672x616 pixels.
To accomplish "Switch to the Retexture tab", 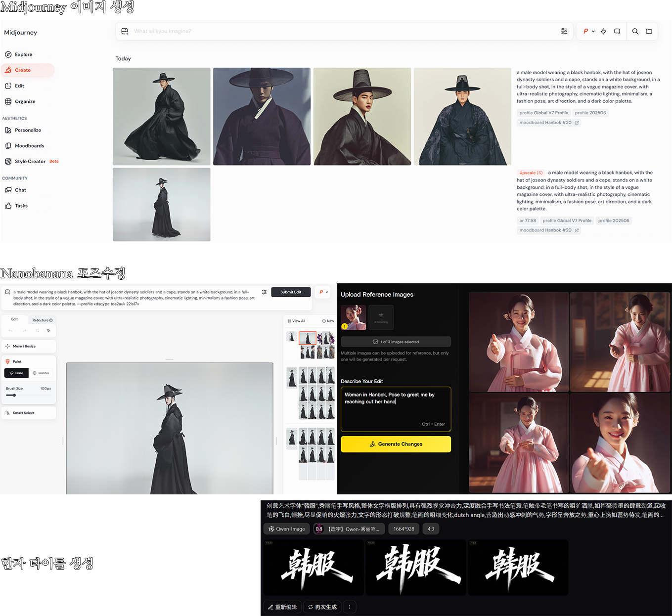I will 42,320.
